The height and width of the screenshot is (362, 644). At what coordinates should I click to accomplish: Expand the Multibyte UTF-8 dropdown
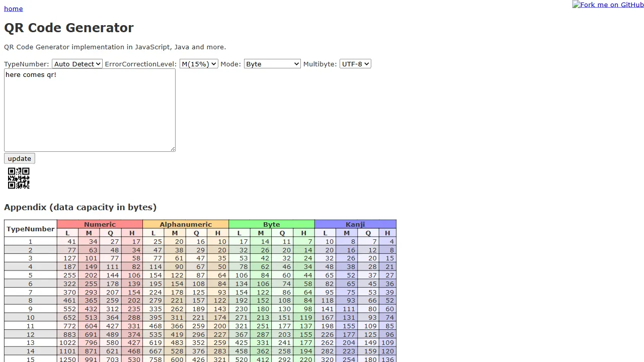[355, 64]
